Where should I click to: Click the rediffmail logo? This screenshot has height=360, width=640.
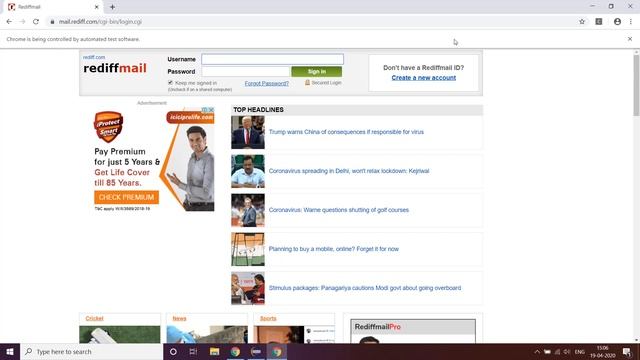pos(115,68)
